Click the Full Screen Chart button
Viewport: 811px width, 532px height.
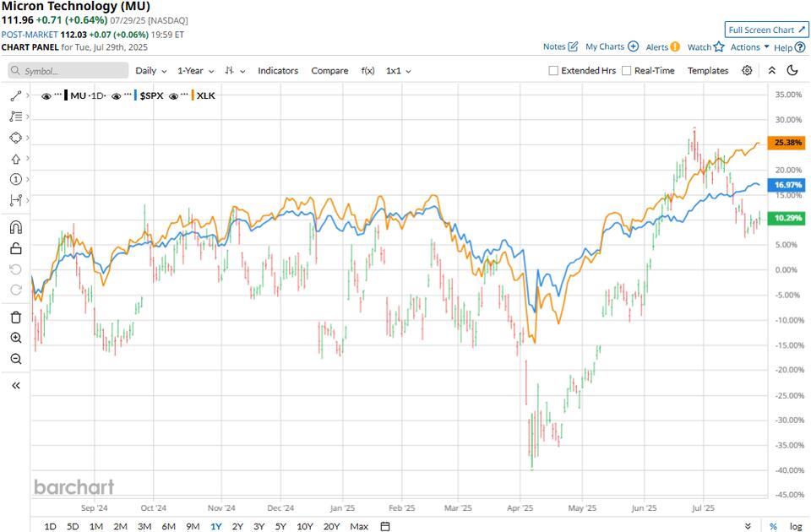coord(766,30)
